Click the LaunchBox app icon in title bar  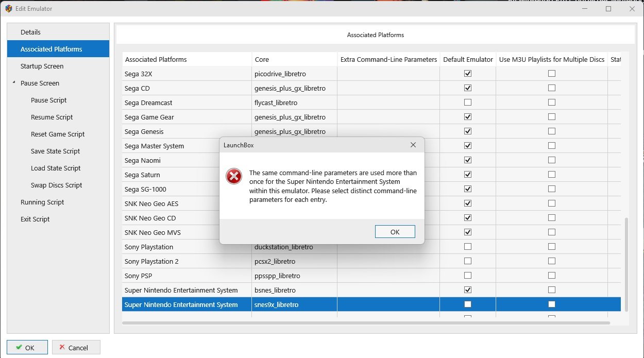8,9
